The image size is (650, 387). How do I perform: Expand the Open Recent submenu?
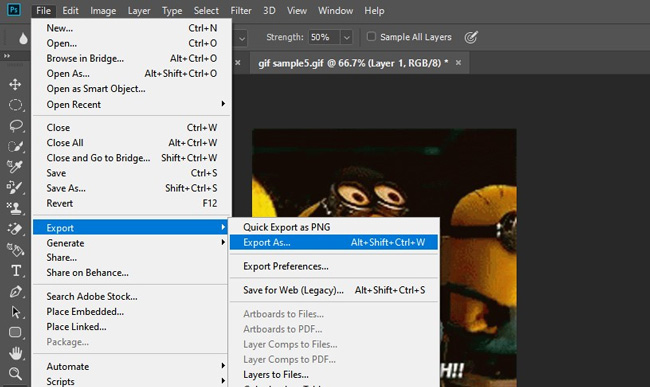131,104
